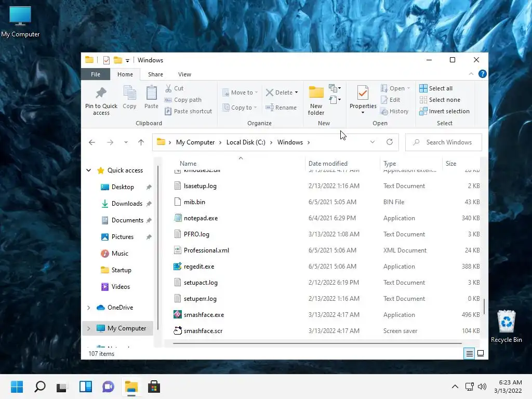The width and height of the screenshot is (532, 399).
Task: Expand address bar history dropdown
Action: coord(372,142)
